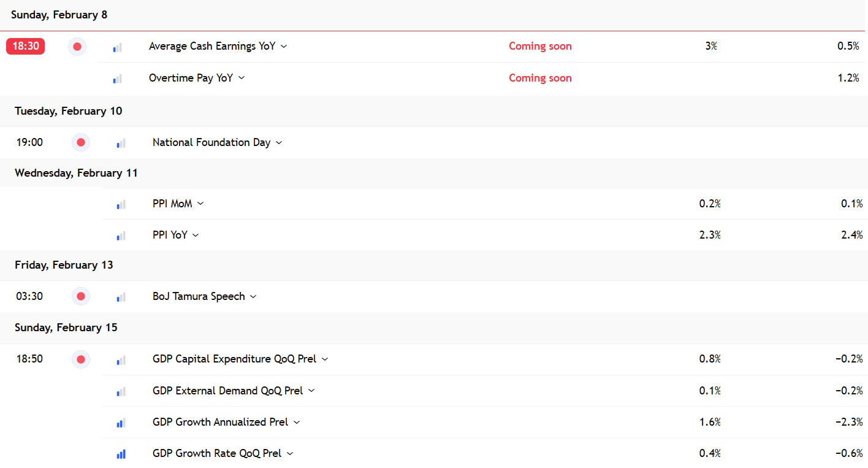This screenshot has height=468, width=868.
Task: Click importance bars icon for GDP Growth Rate QoQ
Action: pos(121,454)
